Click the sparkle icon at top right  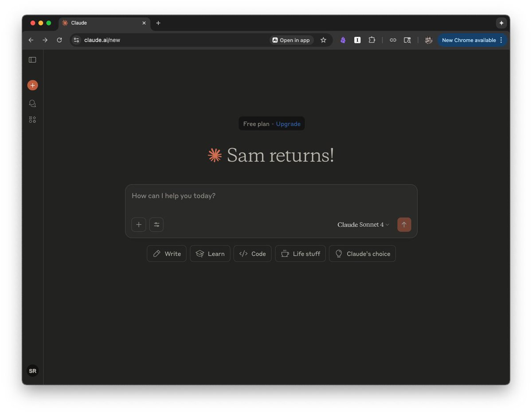pyautogui.click(x=501, y=23)
